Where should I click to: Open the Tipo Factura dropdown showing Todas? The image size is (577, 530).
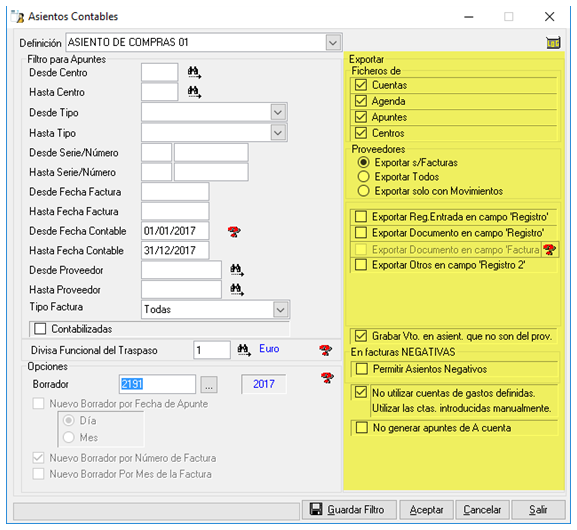coord(280,310)
